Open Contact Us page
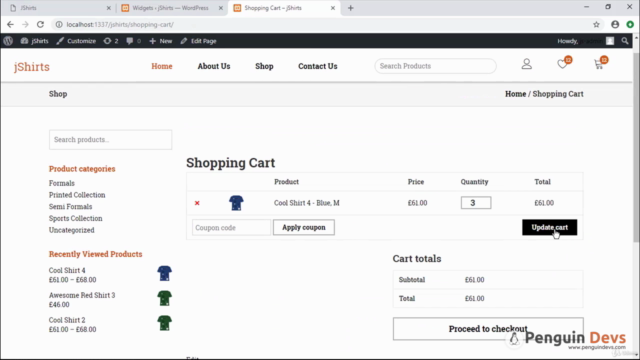The height and width of the screenshot is (360, 640). (318, 66)
